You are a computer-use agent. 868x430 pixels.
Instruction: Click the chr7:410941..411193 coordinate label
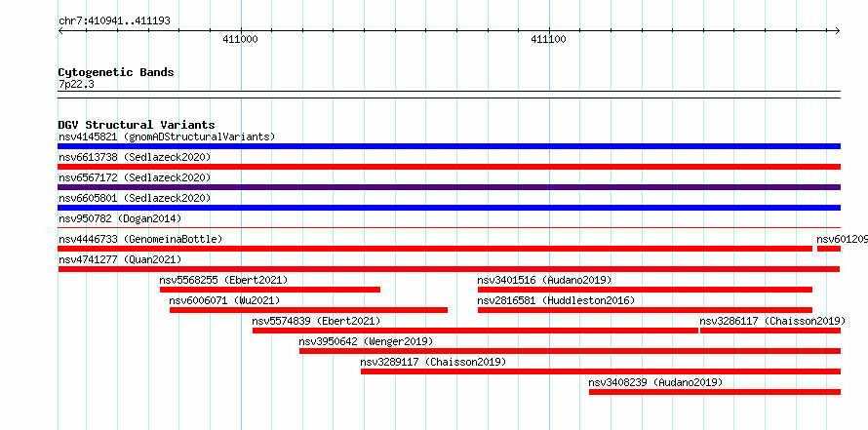114,21
